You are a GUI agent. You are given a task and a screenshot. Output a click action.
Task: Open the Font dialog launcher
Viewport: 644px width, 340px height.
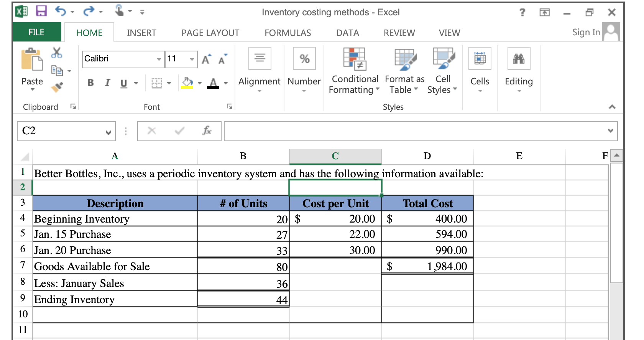click(x=229, y=107)
